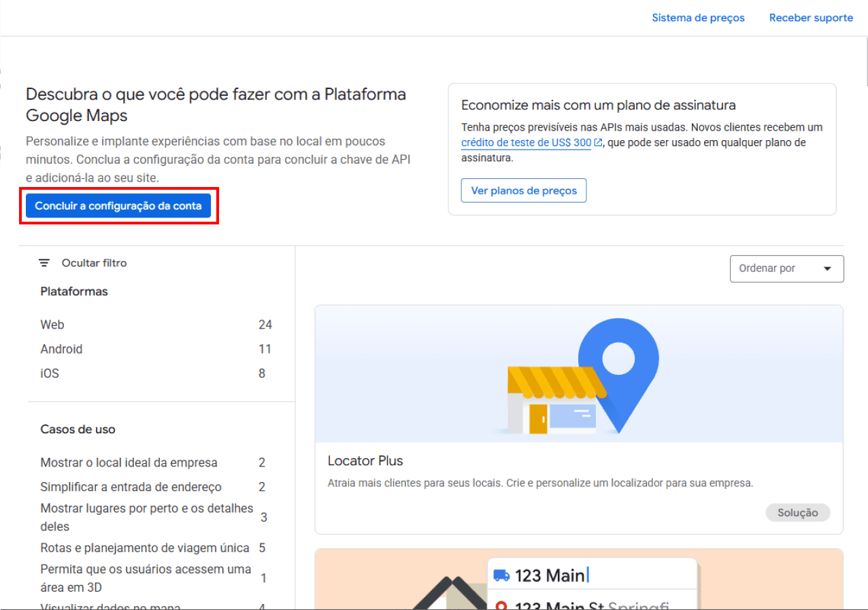Filter by Web platform
The height and width of the screenshot is (610, 868).
(x=52, y=325)
